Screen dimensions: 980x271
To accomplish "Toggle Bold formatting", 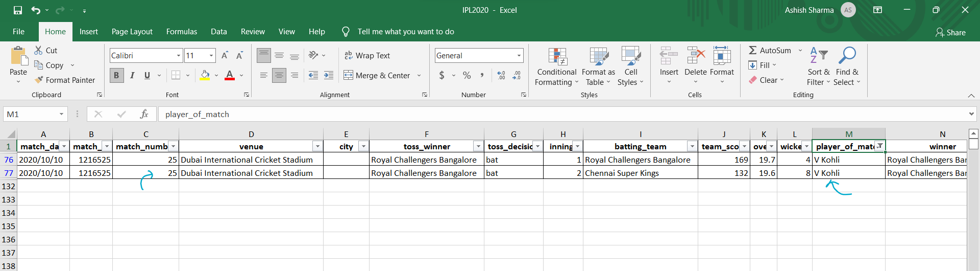I will (x=116, y=75).
